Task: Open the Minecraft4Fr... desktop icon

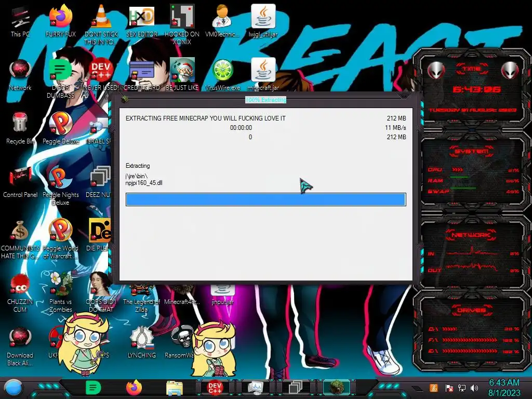Action: (x=182, y=295)
